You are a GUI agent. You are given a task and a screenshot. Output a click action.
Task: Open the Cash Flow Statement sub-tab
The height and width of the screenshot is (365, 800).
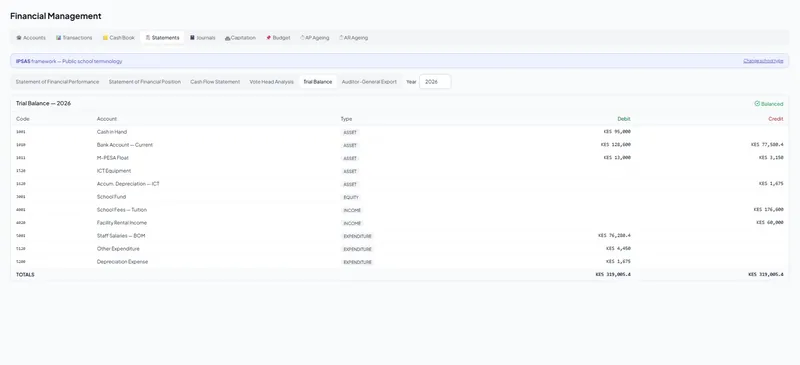pos(215,82)
